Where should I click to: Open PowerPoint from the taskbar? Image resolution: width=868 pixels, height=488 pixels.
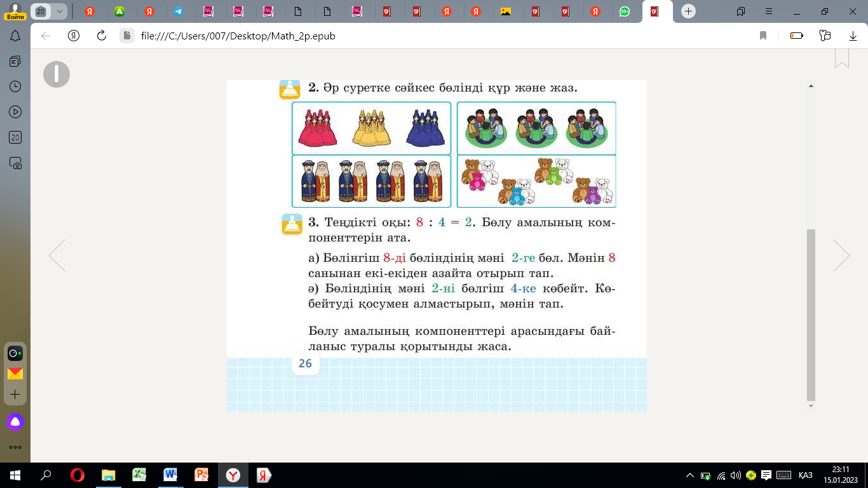[x=202, y=475]
